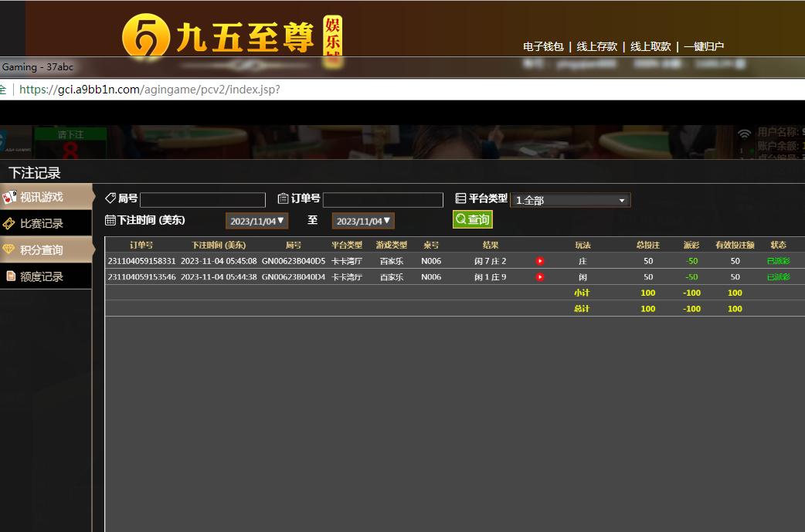Click the 小计 subtotal label
The height and width of the screenshot is (532, 805).
[582, 293]
